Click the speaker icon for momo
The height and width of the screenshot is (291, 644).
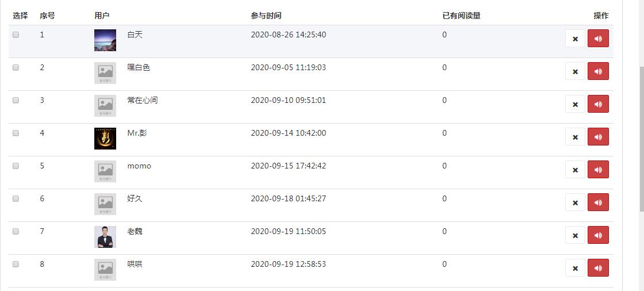point(598,169)
